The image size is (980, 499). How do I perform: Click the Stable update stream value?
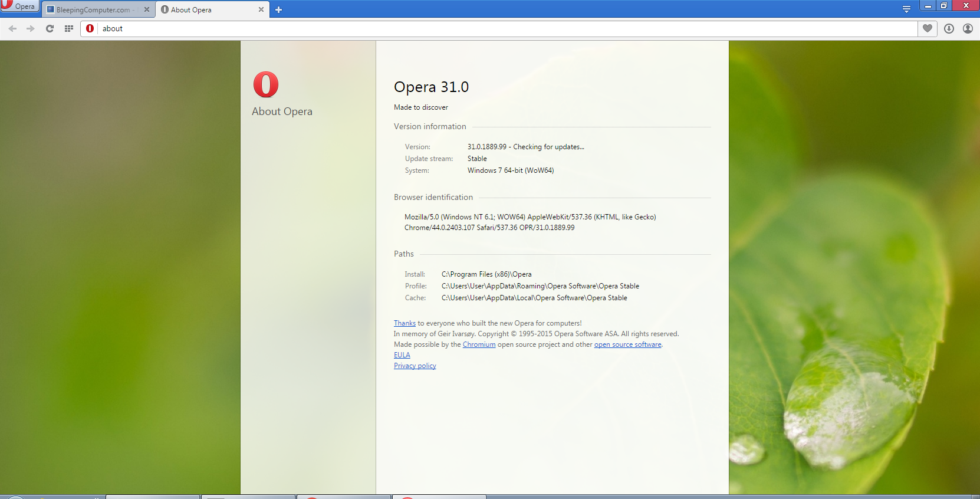477,159
